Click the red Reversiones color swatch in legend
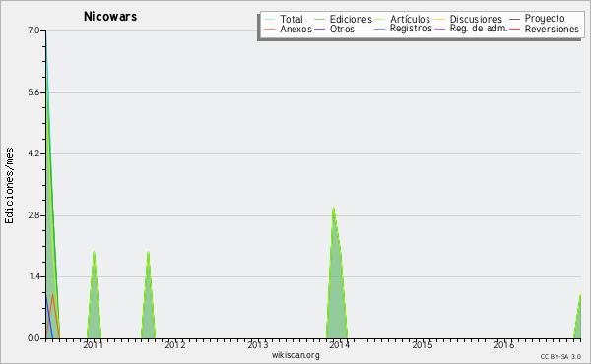 [x=514, y=29]
